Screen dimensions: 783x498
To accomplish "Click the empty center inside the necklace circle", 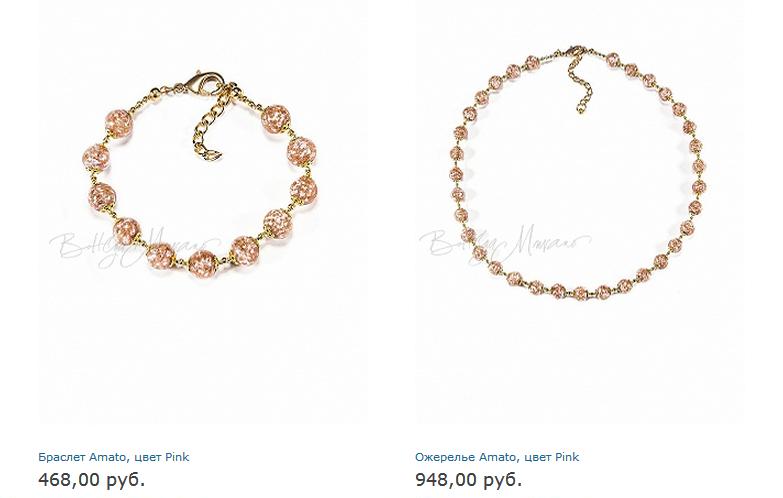I will pyautogui.click(x=579, y=175).
